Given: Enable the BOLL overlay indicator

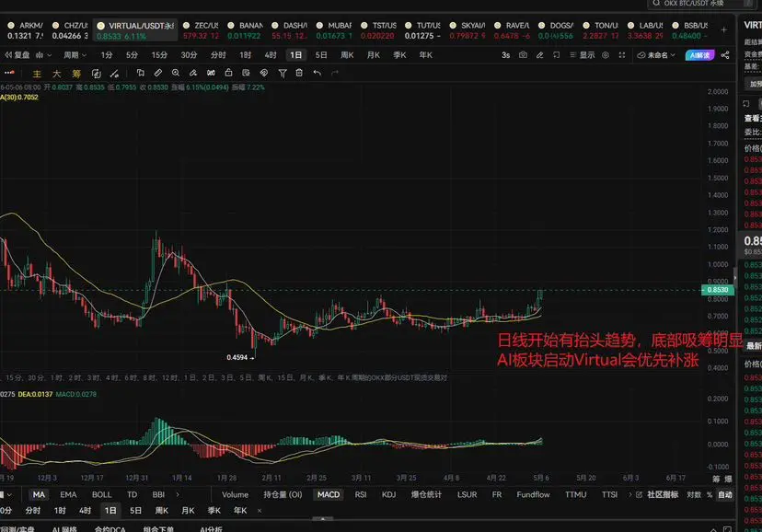Looking at the screenshot, I should 101,494.
